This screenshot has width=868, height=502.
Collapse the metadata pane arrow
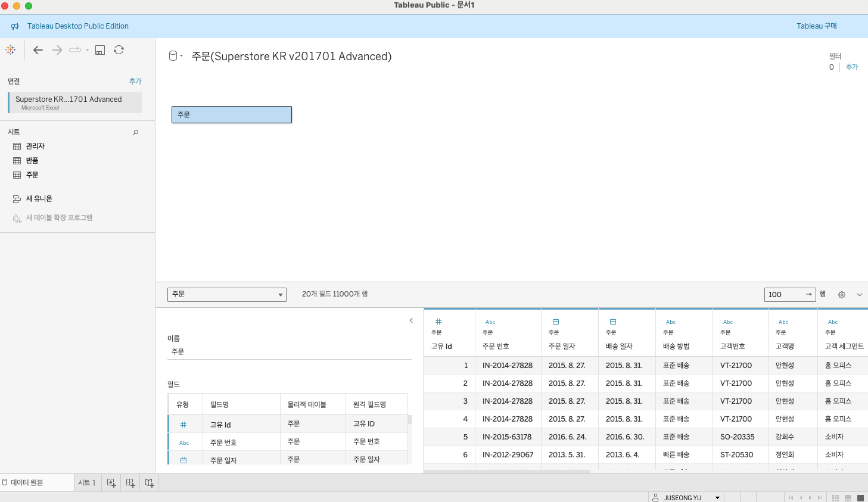click(x=411, y=320)
